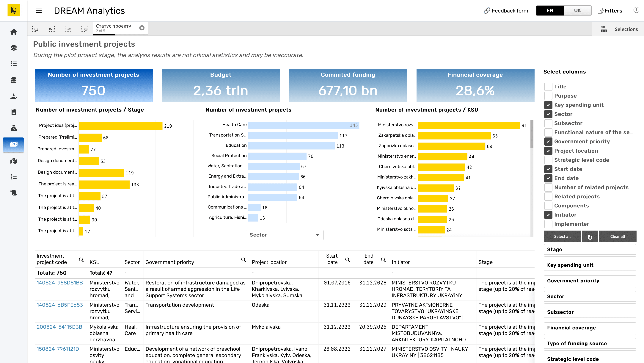Image resolution: width=644 pixels, height=363 pixels.
Task: Select the Health Care bar (145)
Action: (x=304, y=125)
